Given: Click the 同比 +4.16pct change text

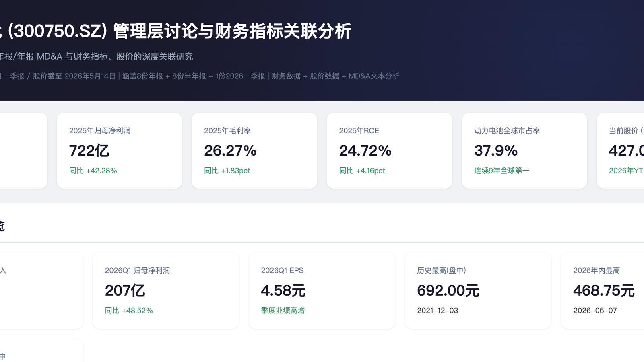Looking at the screenshot, I should click(362, 171).
